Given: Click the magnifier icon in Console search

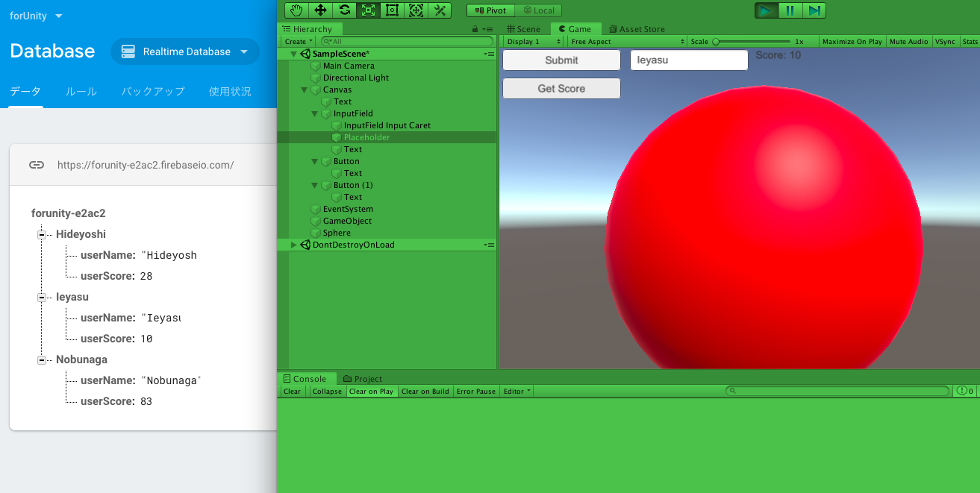Looking at the screenshot, I should [733, 391].
